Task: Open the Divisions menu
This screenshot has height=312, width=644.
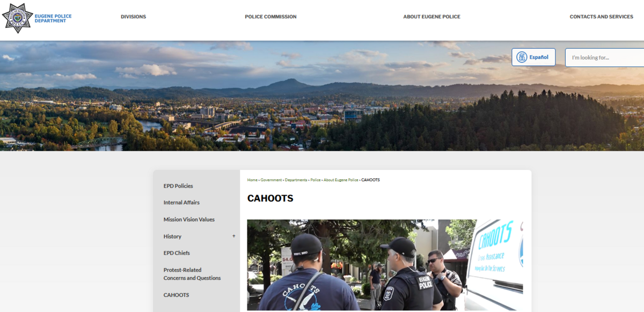Action: pyautogui.click(x=133, y=17)
